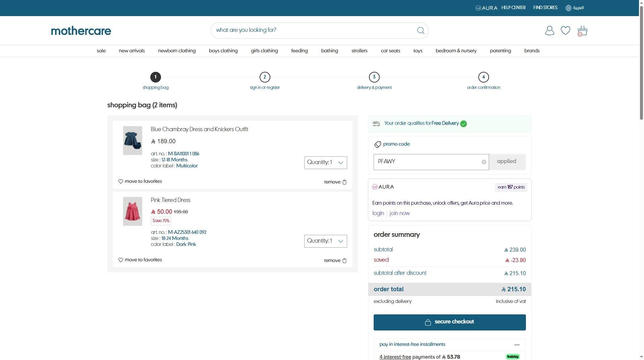Click step 3 delivery & payment
644x360 pixels.
pos(374,81)
